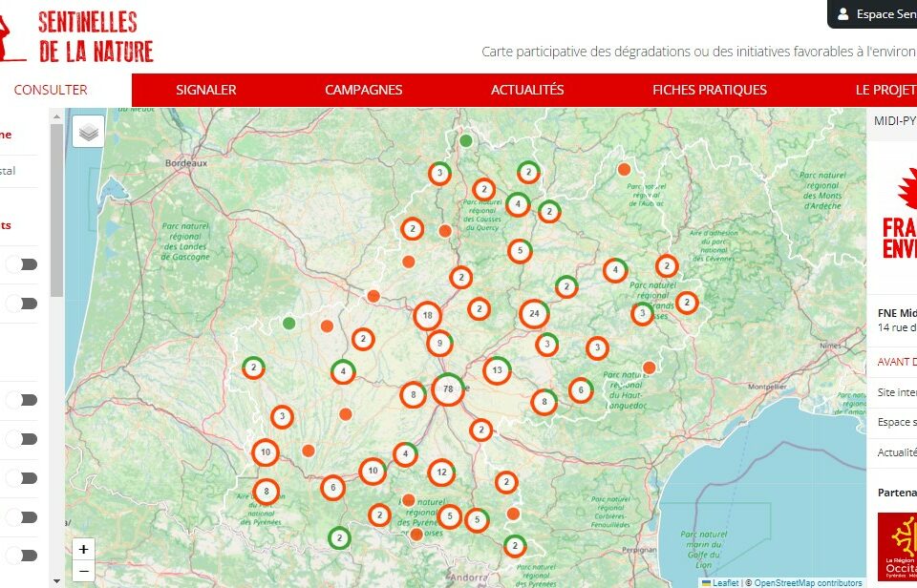
Task: Open the 5 cluster below Causses du Quercy label
Action: [520, 251]
